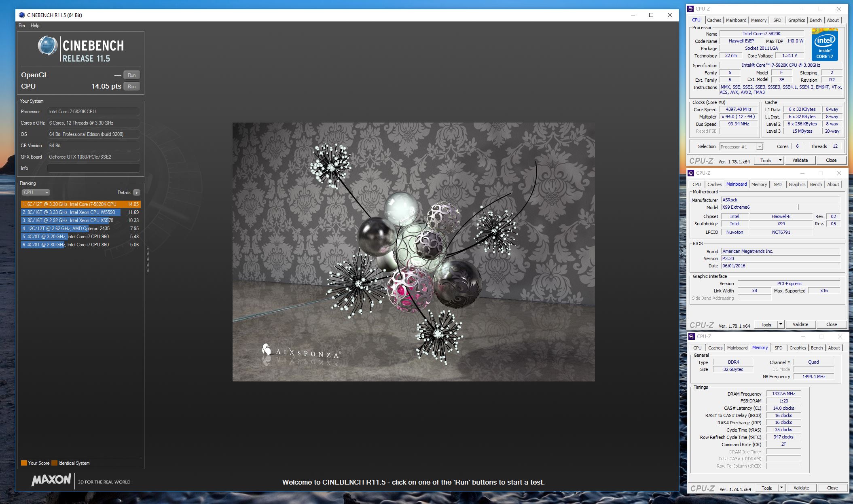This screenshot has height=504, width=853.
Task: Click Validate in Memory CPU-Z window
Action: point(801,488)
